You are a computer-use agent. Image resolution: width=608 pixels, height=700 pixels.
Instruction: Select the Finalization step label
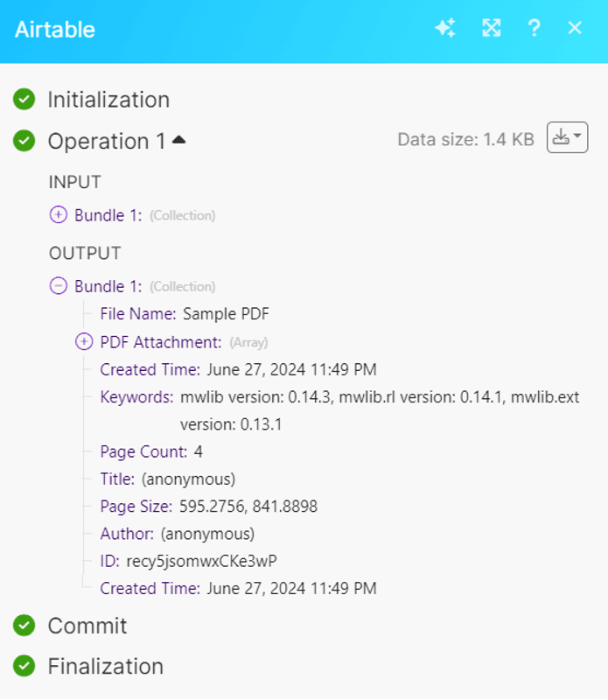tap(106, 667)
